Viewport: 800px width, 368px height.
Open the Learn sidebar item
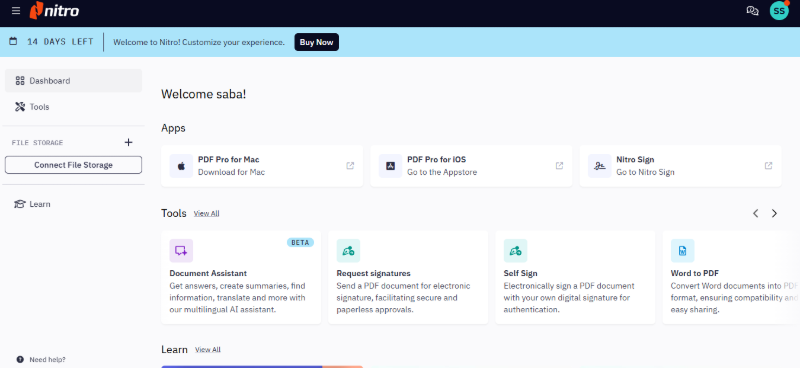pyautogui.click(x=73, y=204)
